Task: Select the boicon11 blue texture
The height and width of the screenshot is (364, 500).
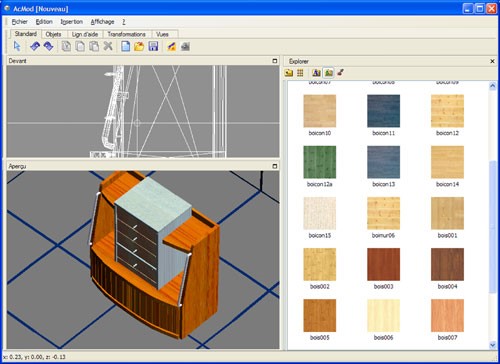Action: click(383, 111)
